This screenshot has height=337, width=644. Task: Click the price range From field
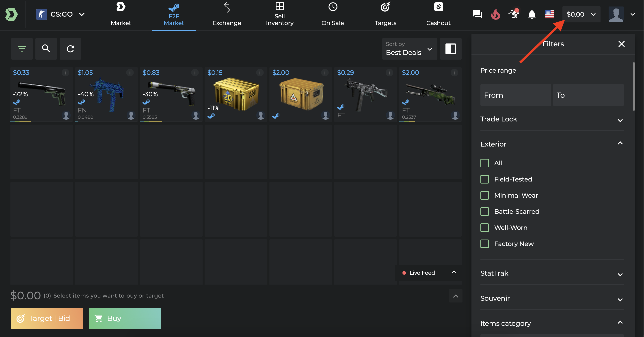point(516,95)
